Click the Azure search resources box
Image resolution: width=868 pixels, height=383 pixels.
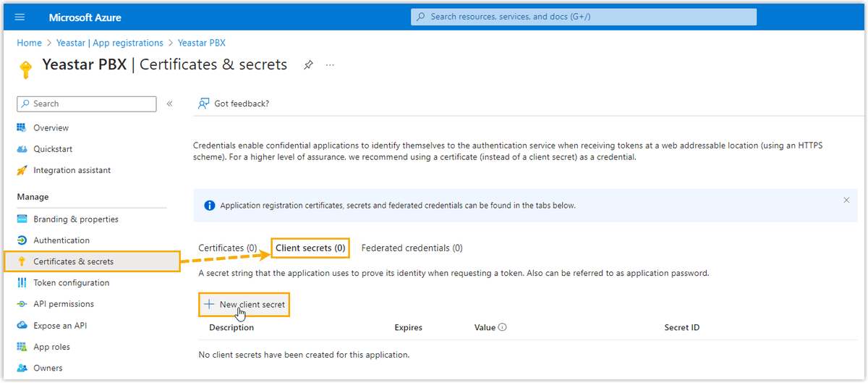pyautogui.click(x=584, y=17)
